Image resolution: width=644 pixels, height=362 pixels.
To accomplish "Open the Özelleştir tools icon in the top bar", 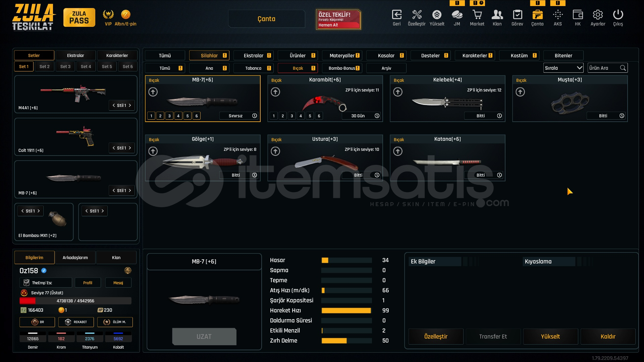I will [417, 15].
